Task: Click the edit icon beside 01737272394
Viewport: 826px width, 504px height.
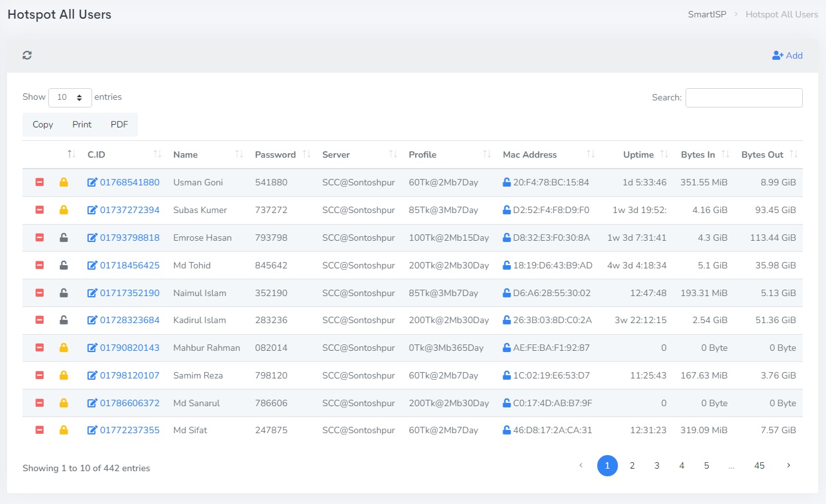Action: click(92, 210)
